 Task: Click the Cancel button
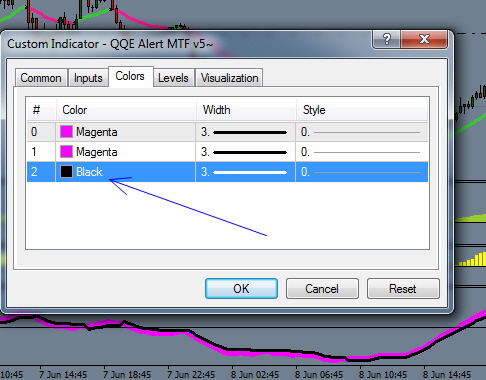coord(322,289)
